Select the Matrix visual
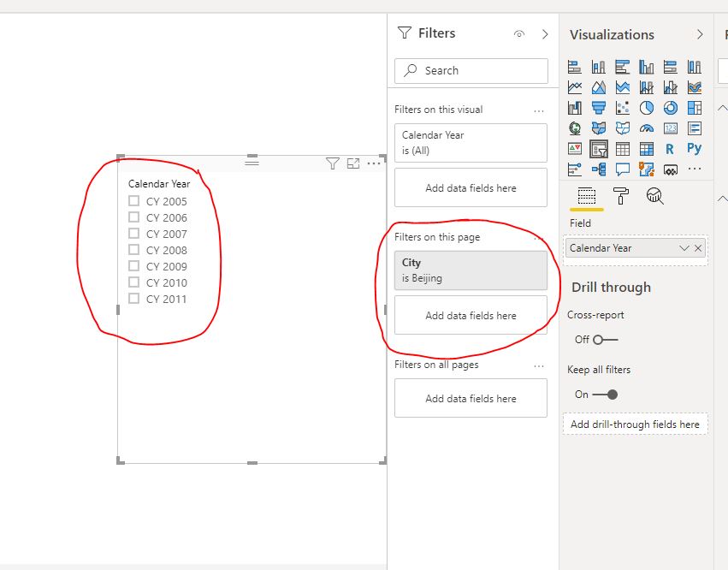 [x=646, y=149]
